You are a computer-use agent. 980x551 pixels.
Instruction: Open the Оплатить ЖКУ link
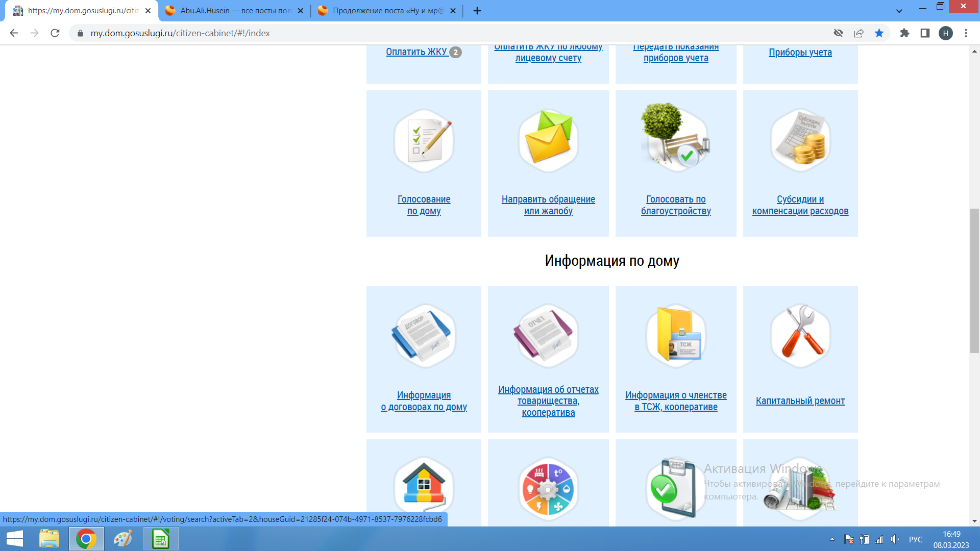coord(416,52)
